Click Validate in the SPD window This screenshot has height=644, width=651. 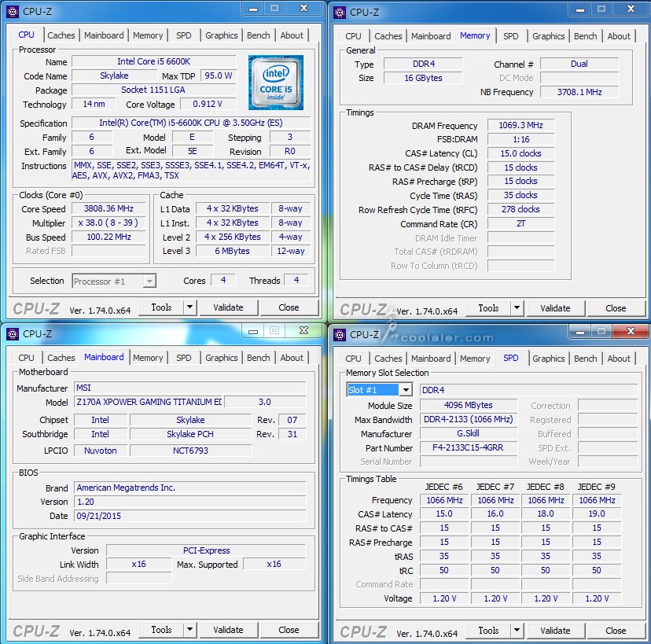pos(556,631)
